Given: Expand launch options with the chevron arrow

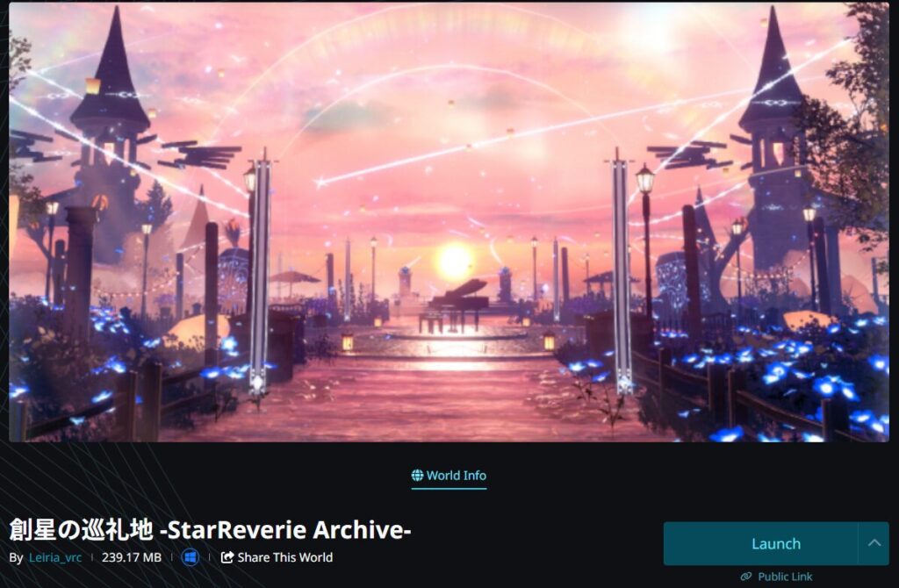Looking at the screenshot, I should [x=874, y=543].
